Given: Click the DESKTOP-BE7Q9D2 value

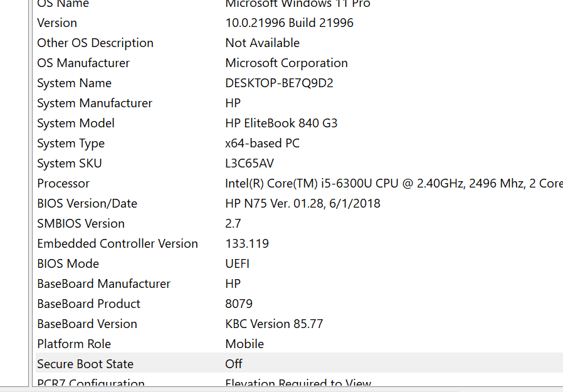Looking at the screenshot, I should [x=279, y=83].
